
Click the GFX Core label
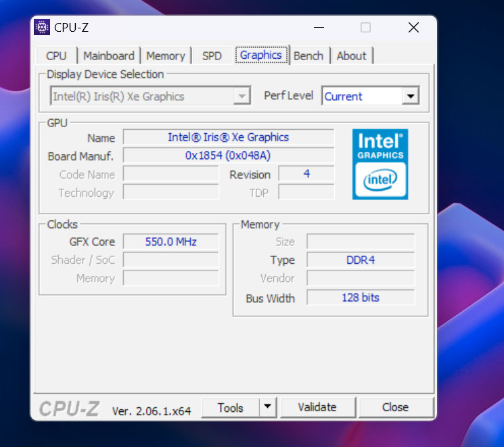click(x=92, y=241)
